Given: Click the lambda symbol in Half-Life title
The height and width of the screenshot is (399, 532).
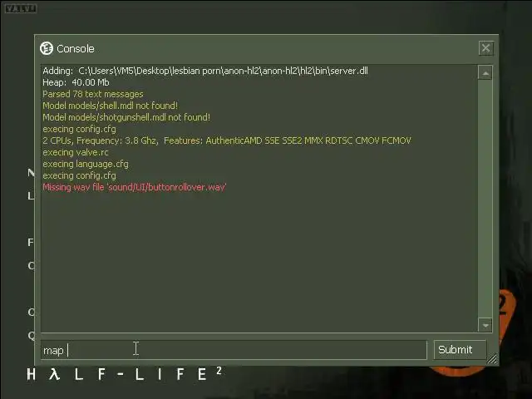Looking at the screenshot, I should [x=54, y=374].
